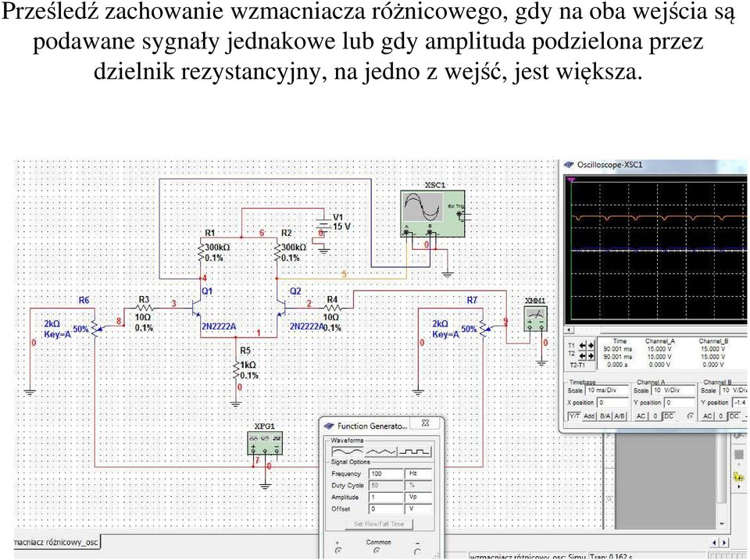Screen dimensions: 750x560
Task: Select resistor R4 10Ω symbol
Action: [332, 309]
